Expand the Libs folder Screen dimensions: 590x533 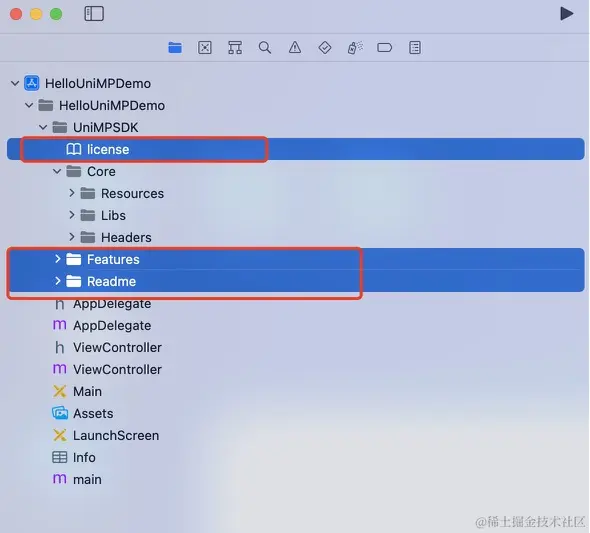[71, 215]
